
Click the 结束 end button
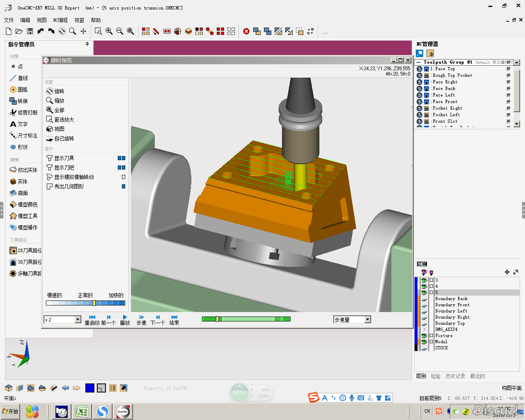pyautogui.click(x=174, y=320)
